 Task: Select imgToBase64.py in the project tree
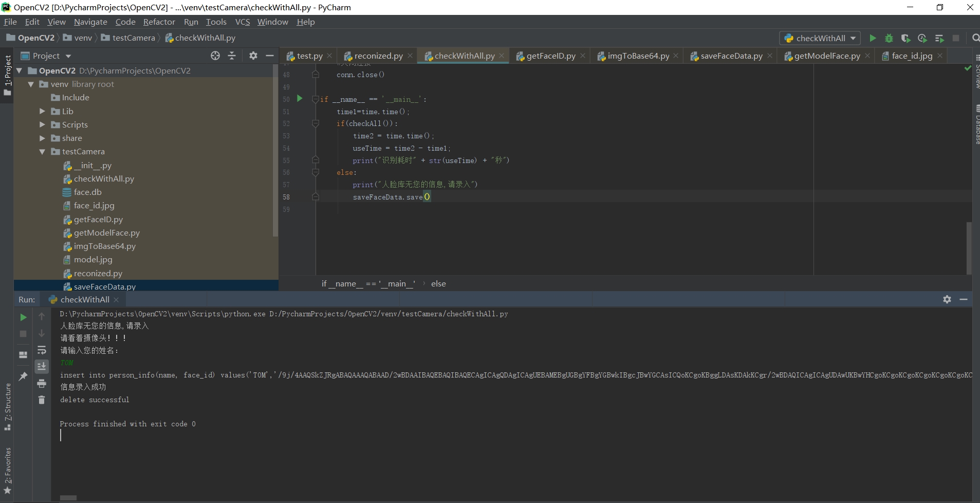point(104,246)
